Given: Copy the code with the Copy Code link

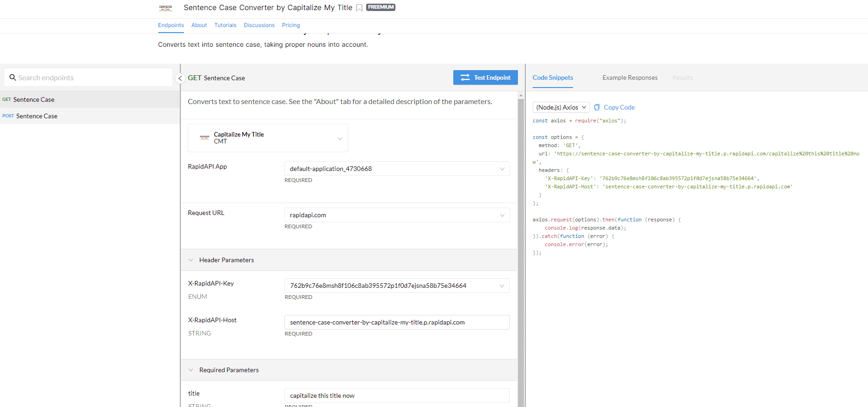Looking at the screenshot, I should point(619,107).
